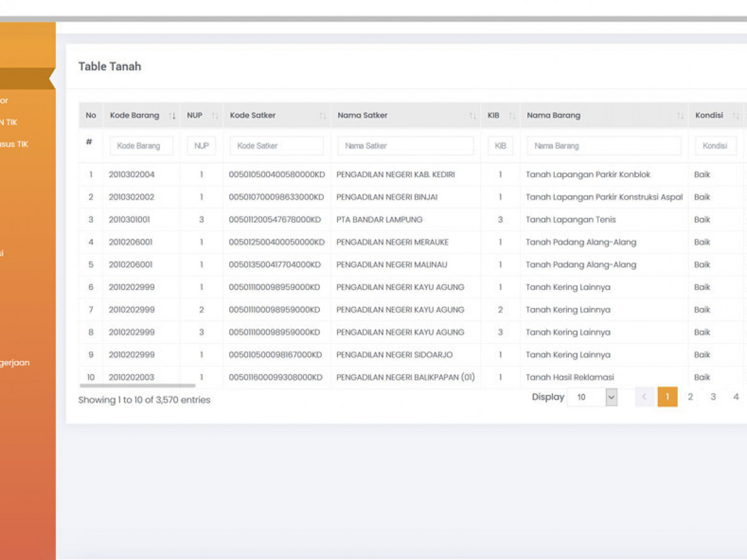Viewport: 747px width, 560px height.
Task: Click the active page 1 button
Action: pyautogui.click(x=667, y=397)
